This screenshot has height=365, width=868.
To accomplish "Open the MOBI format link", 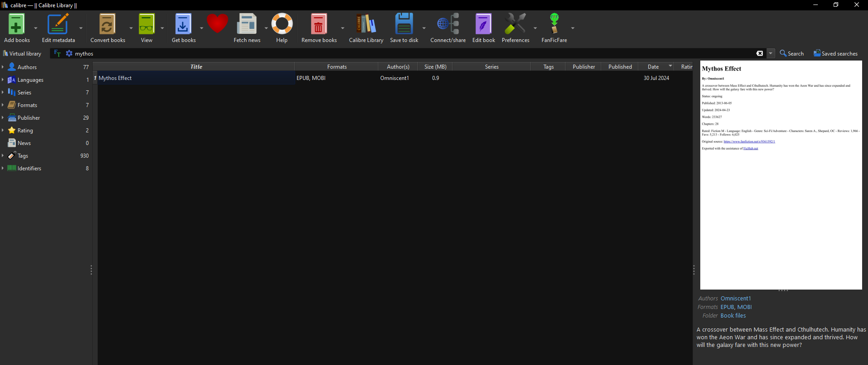I will tap(745, 307).
